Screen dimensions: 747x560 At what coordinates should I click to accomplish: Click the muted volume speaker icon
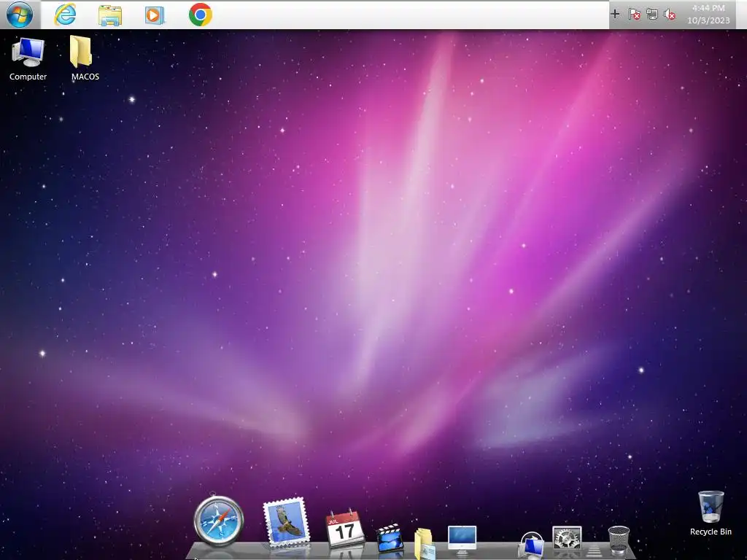pyautogui.click(x=670, y=15)
